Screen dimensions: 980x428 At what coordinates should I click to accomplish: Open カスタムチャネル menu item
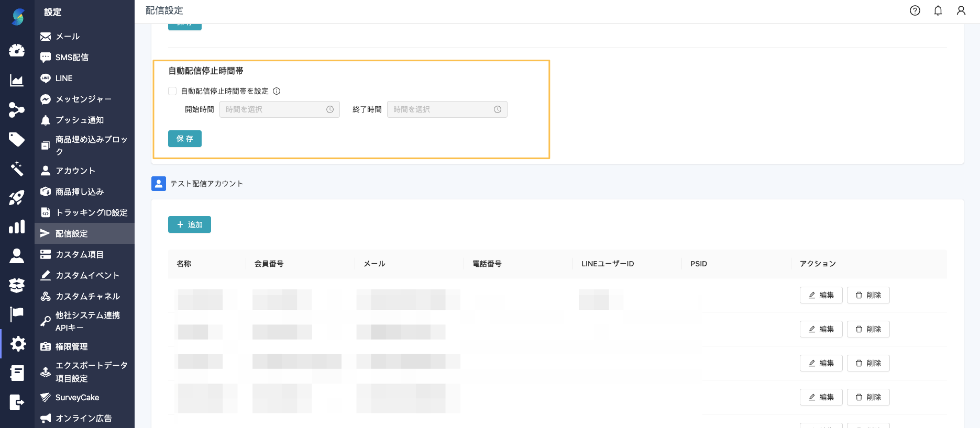tap(84, 296)
